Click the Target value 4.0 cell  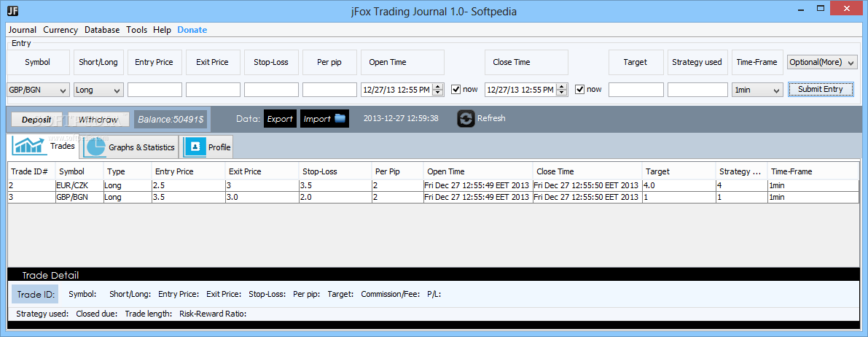(x=678, y=186)
